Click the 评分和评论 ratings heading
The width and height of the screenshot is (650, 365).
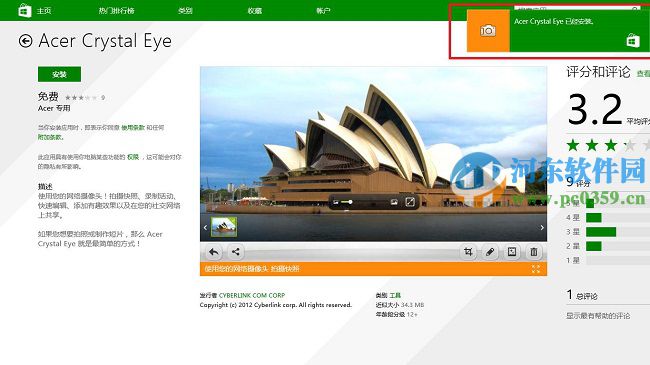(598, 72)
